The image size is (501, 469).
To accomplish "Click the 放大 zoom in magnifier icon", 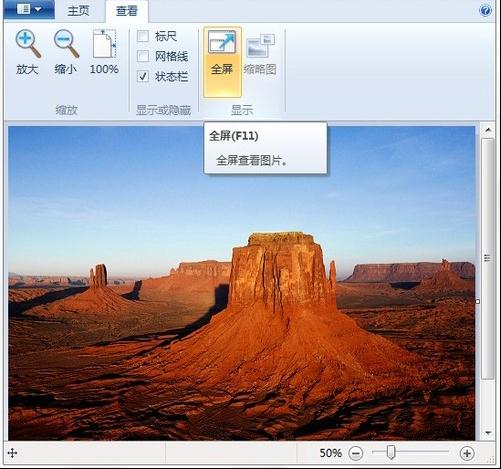I will coord(28,44).
